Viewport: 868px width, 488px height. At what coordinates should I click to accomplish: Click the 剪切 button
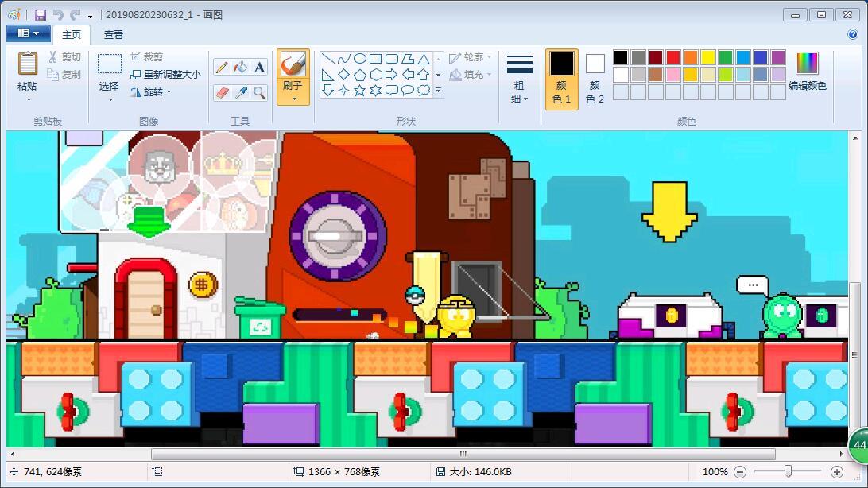tap(64, 57)
